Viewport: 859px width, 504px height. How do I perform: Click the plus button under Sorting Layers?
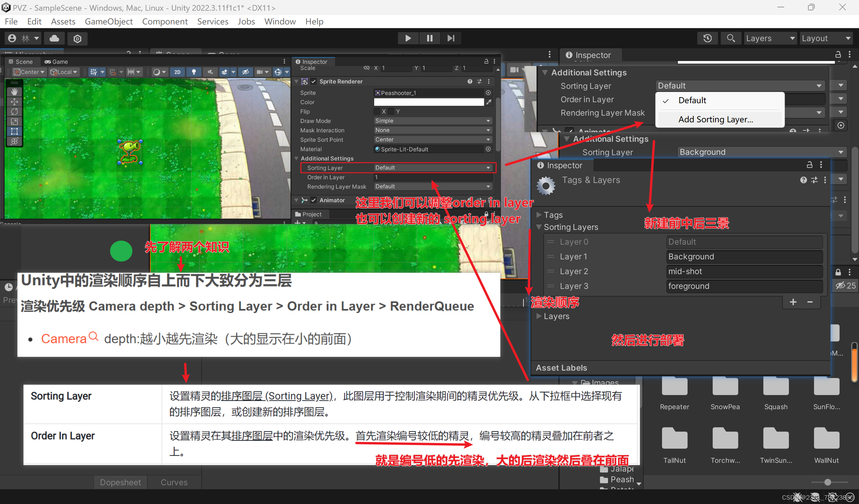click(793, 302)
